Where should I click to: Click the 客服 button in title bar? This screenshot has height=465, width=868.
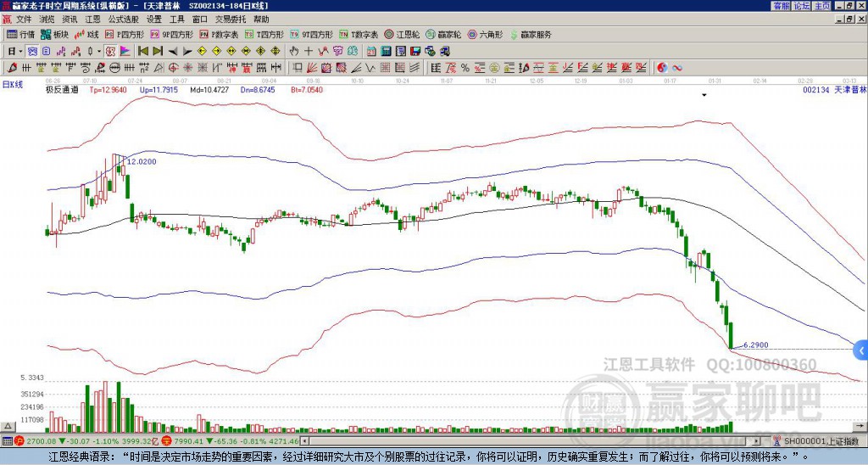tap(780, 6)
